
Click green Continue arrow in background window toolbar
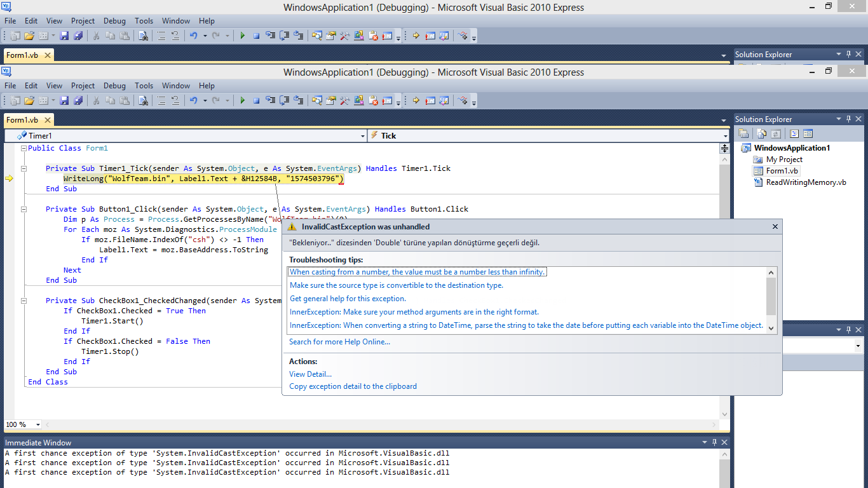coord(242,36)
